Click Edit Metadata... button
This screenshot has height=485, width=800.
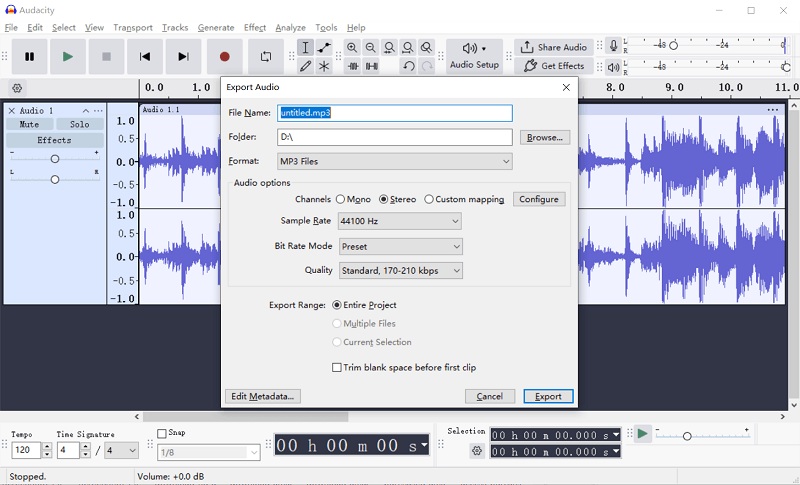click(x=263, y=396)
